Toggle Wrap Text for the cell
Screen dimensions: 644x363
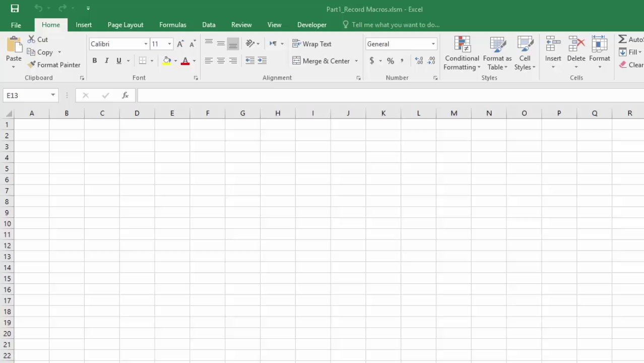(x=312, y=44)
